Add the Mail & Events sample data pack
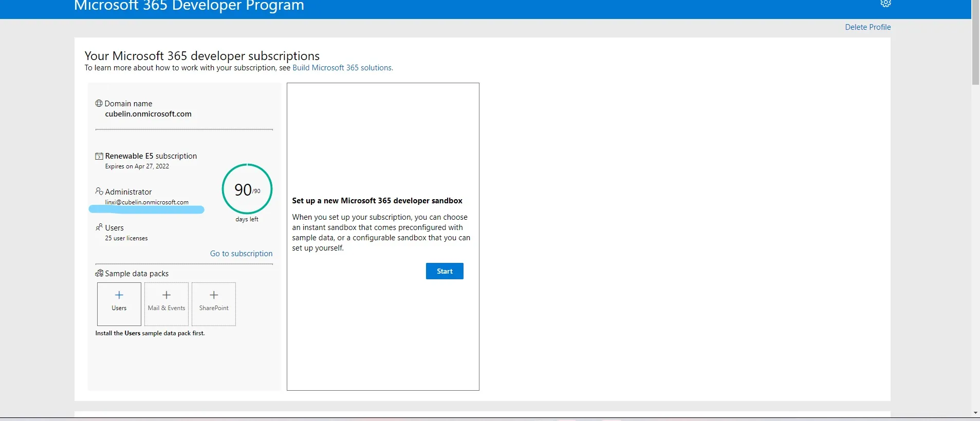 167,303
